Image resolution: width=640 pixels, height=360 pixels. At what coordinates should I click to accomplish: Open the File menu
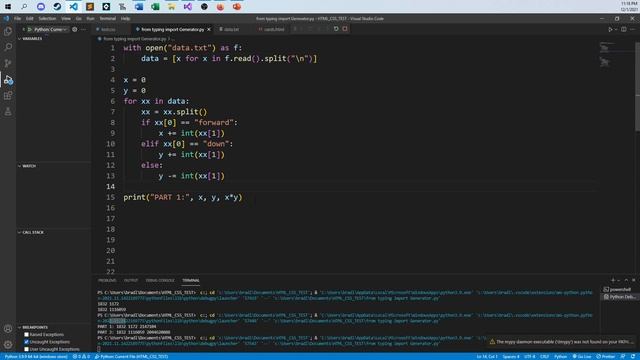pyautogui.click(x=18, y=18)
